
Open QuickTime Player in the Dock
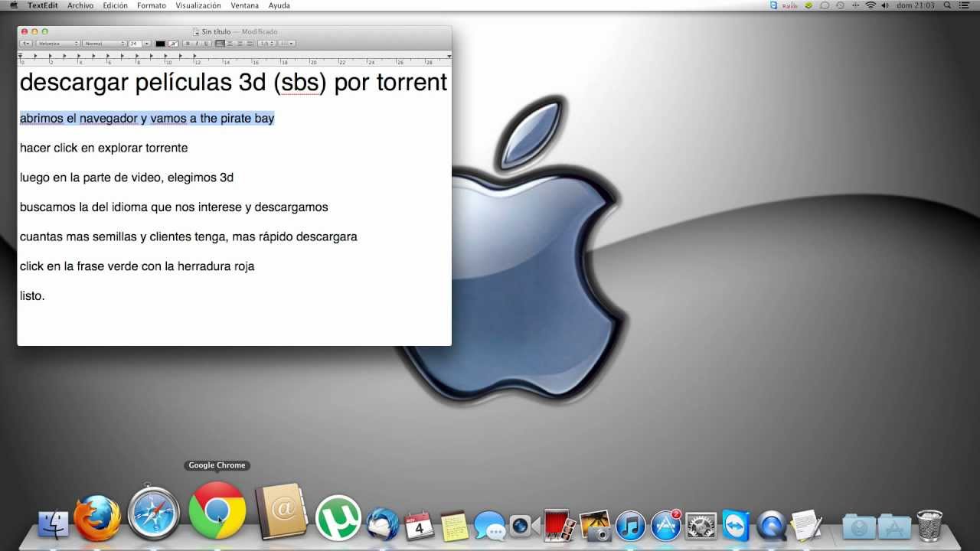[x=771, y=525]
